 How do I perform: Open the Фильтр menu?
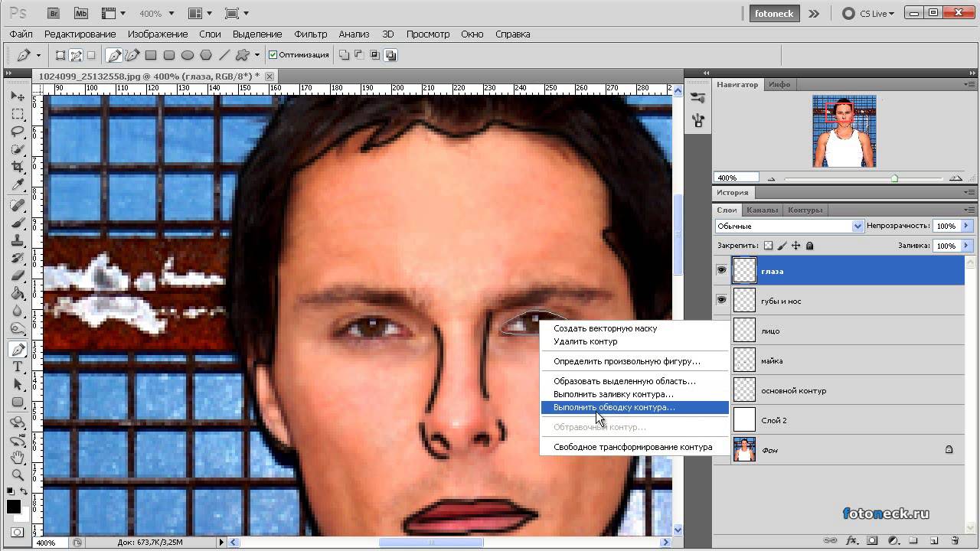[x=310, y=34]
